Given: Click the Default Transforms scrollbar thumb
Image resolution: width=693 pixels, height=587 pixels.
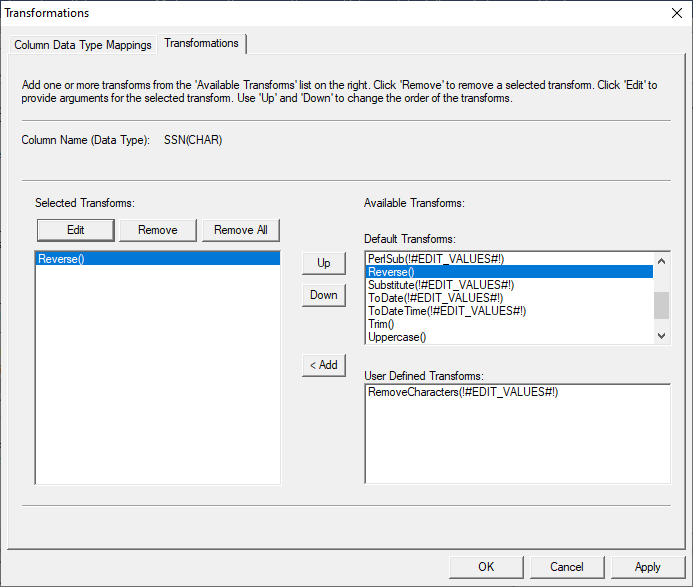Looking at the screenshot, I should pyautogui.click(x=662, y=305).
